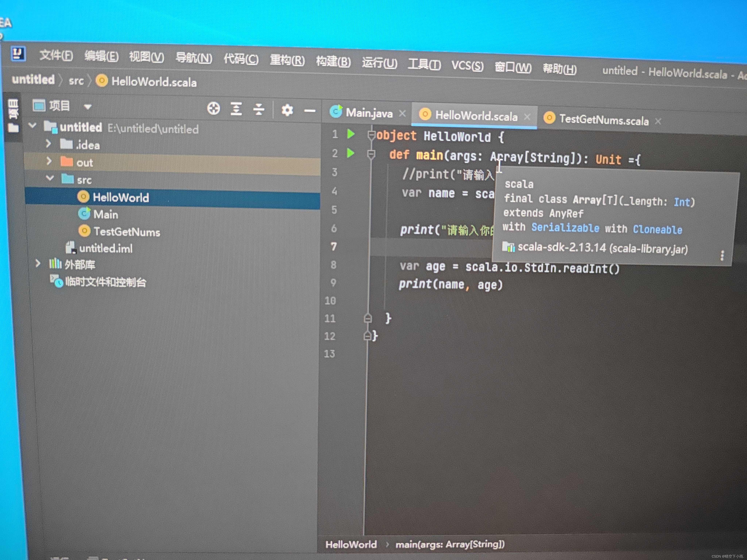Open the documentation popup more options dots

click(722, 256)
